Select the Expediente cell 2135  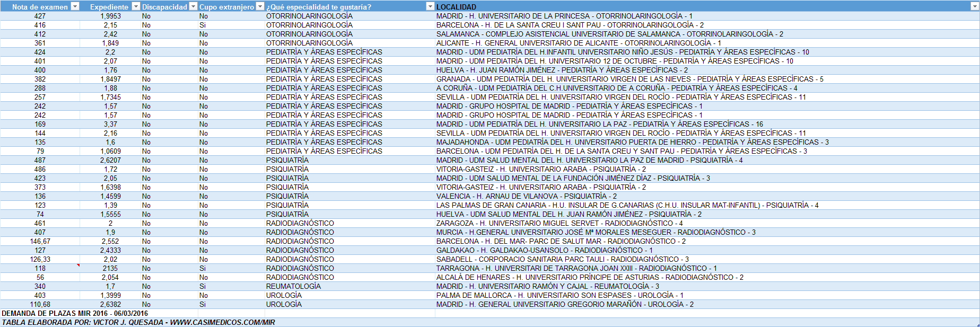pyautogui.click(x=110, y=268)
